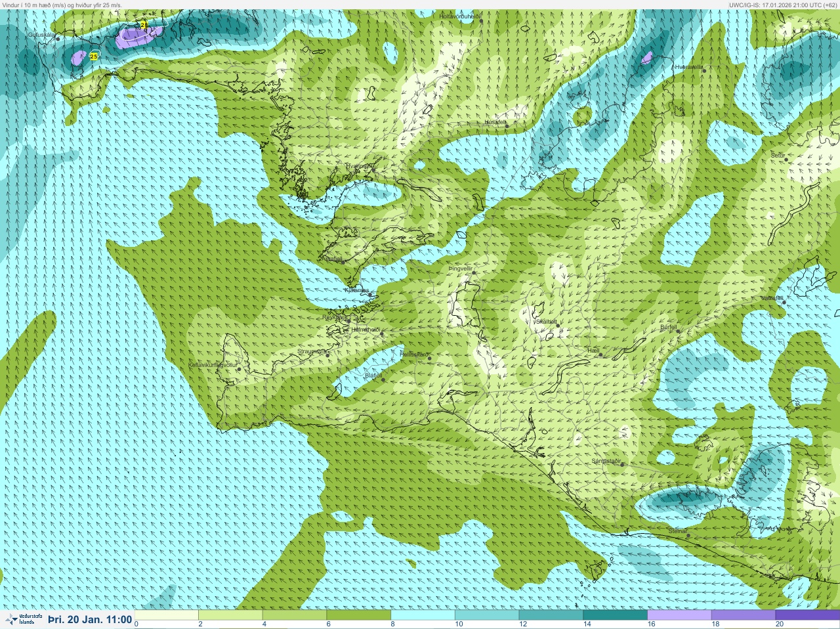This screenshot has width=840, height=629.
Task: Click the Straumsvík station label
Action: (312, 351)
